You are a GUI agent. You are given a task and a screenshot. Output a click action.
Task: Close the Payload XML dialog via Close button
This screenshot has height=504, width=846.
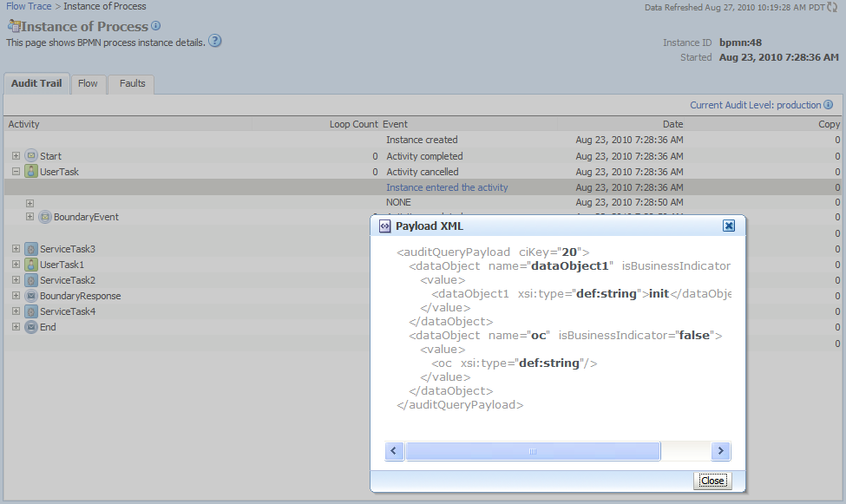712,481
